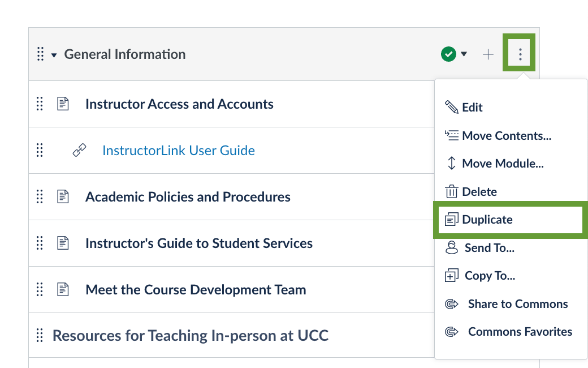Open the InstructorLink User Guide link
Screen dimensions: 588x368
(179, 151)
